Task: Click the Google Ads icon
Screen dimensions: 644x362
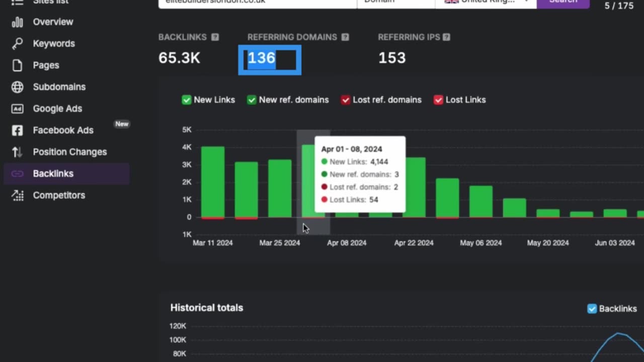Action: coord(18,109)
